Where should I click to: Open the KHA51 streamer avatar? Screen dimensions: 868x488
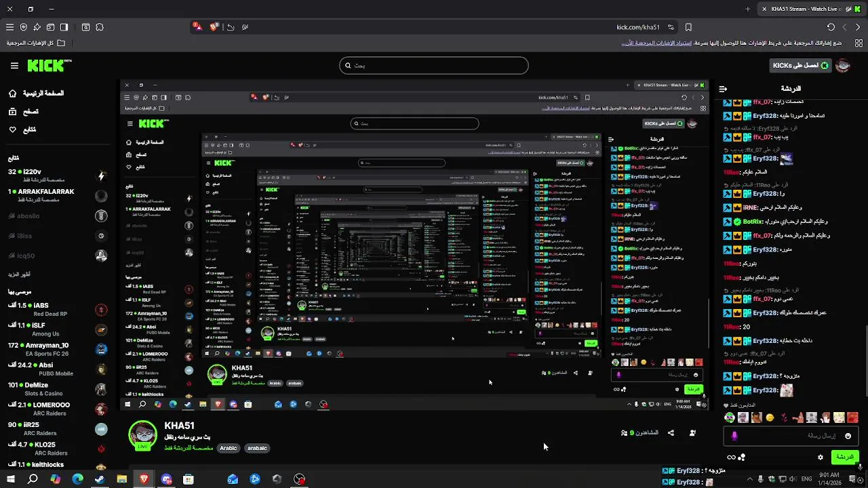(142, 436)
